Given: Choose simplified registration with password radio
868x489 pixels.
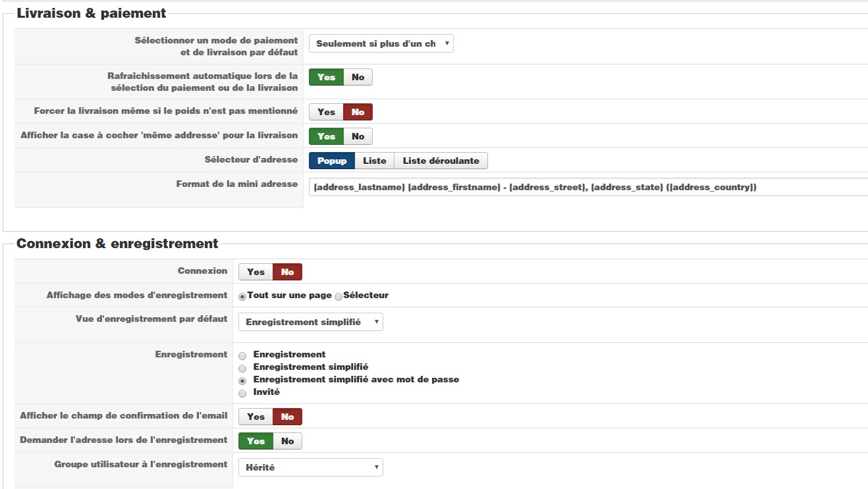Looking at the screenshot, I should [x=242, y=380].
